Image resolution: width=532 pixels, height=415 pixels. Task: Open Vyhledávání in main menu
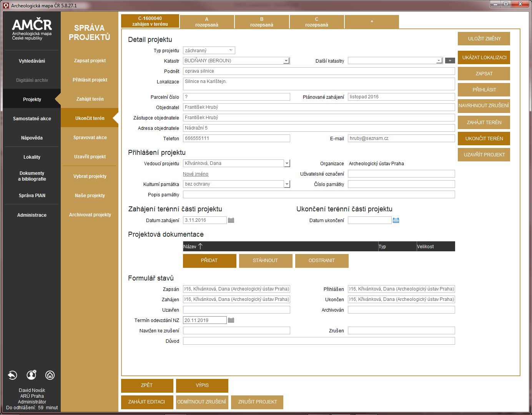click(32, 61)
